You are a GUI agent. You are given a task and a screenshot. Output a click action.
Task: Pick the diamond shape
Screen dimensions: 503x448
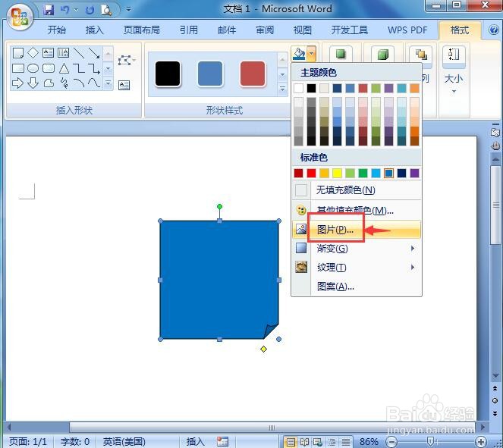pyautogui.click(x=33, y=53)
